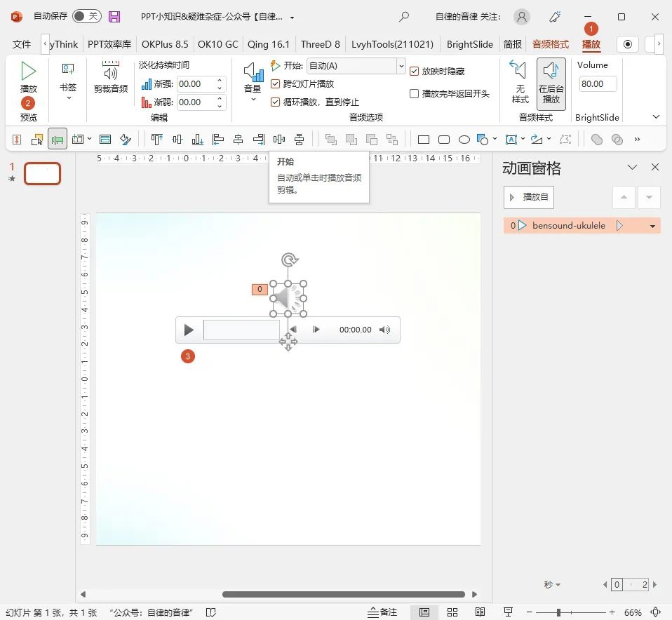Click the combine shapes icon
Viewport: 672px width, 620px height.
617,140
